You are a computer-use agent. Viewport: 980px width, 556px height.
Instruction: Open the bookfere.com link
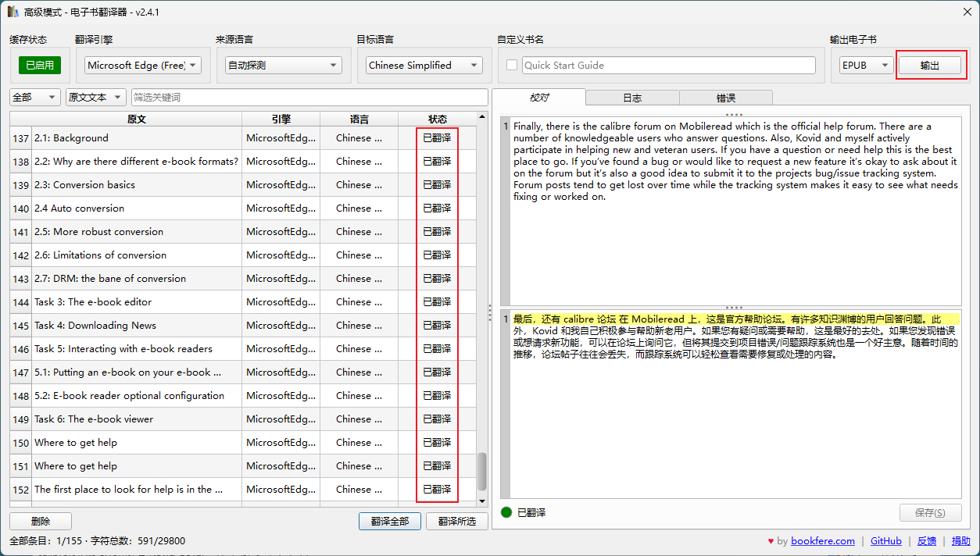pyautogui.click(x=823, y=541)
